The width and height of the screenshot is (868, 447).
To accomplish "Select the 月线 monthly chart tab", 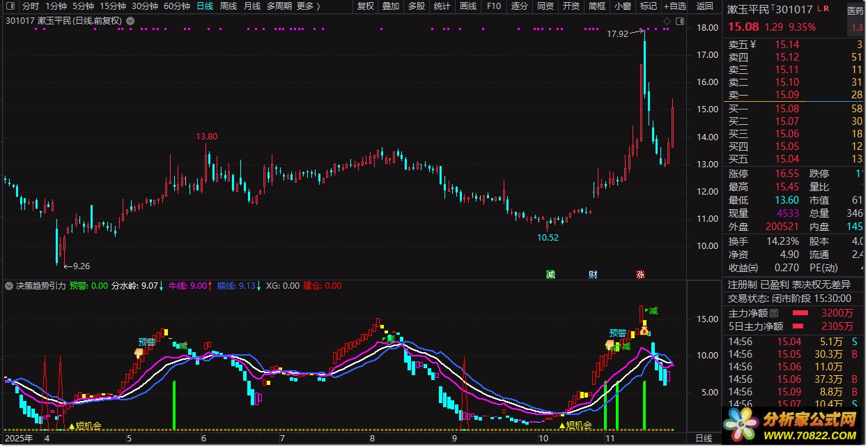I will [252, 6].
